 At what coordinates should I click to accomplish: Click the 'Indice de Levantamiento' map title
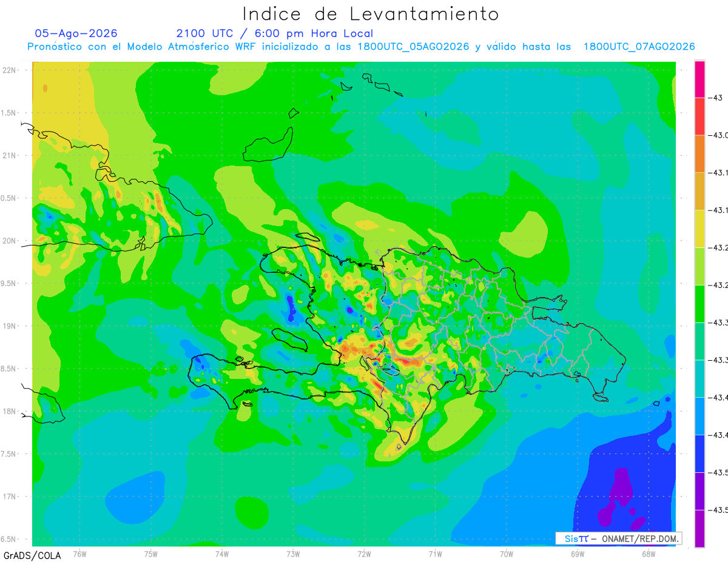(371, 14)
